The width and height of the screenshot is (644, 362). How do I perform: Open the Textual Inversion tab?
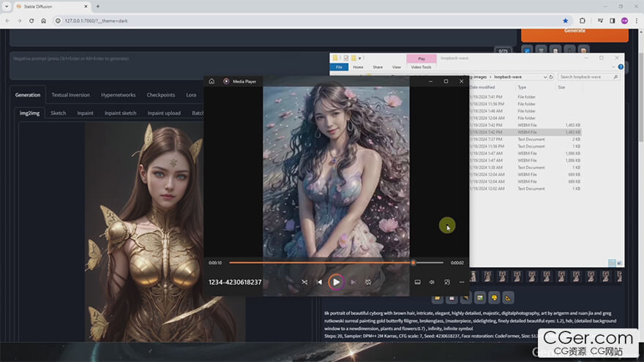click(x=71, y=95)
